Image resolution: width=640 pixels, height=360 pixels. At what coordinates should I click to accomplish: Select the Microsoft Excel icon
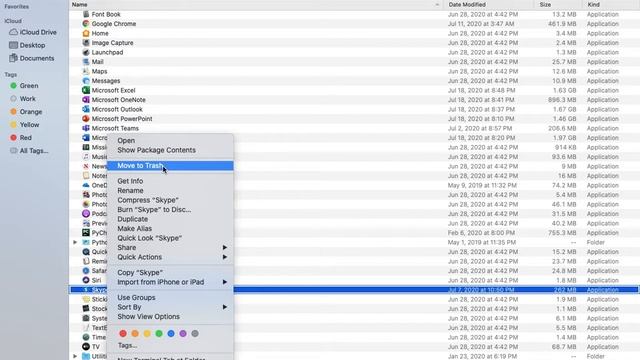[x=86, y=90]
